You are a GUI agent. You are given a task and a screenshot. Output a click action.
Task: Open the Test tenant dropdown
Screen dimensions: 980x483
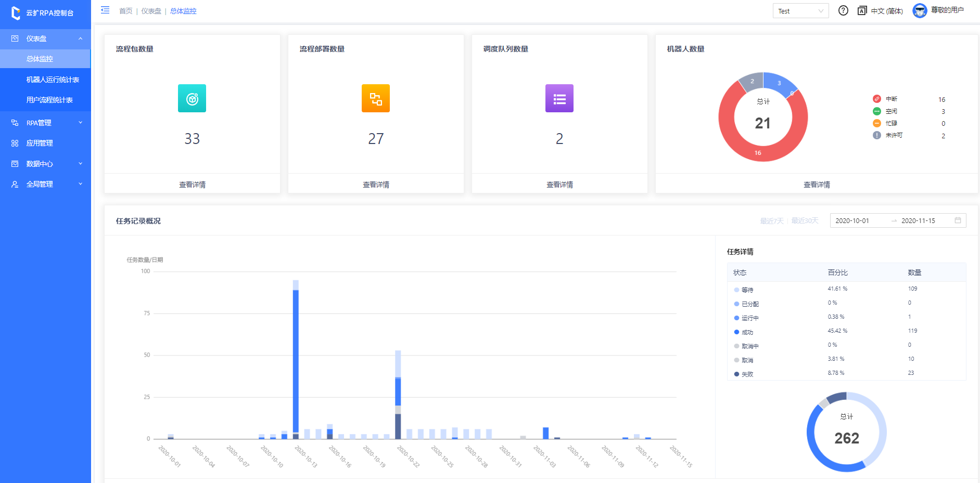coord(800,11)
